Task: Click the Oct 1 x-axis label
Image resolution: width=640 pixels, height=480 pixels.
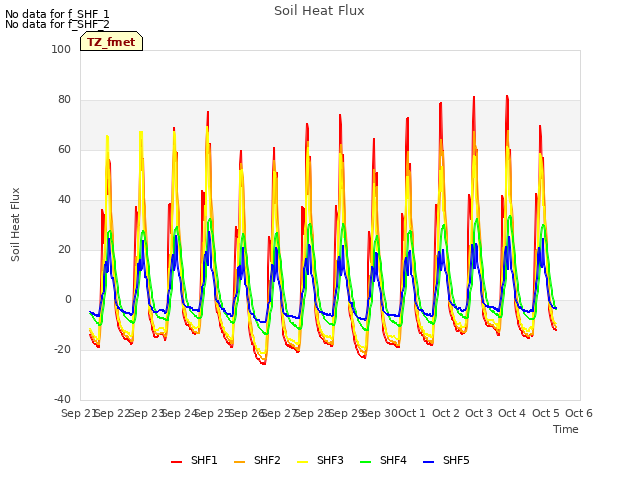Action: pyautogui.click(x=412, y=413)
